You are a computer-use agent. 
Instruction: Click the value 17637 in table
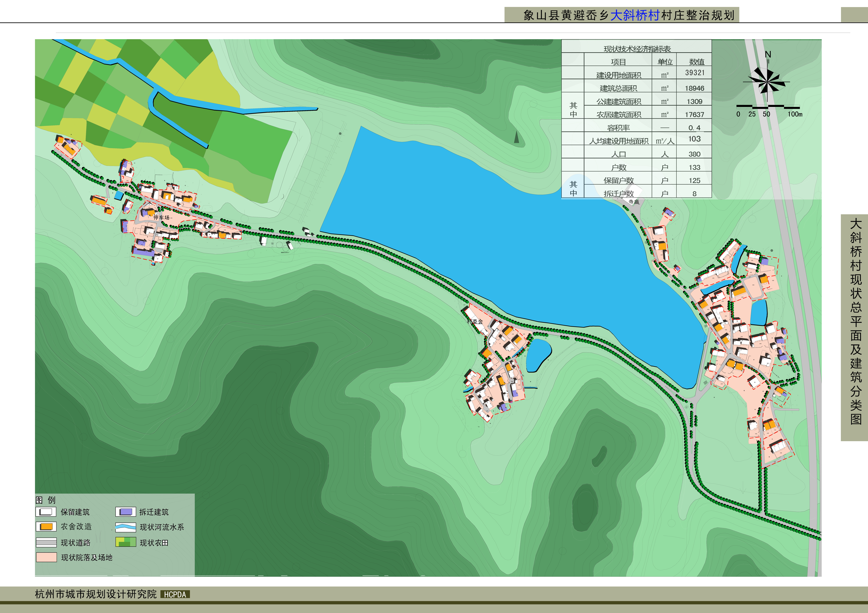pos(695,115)
